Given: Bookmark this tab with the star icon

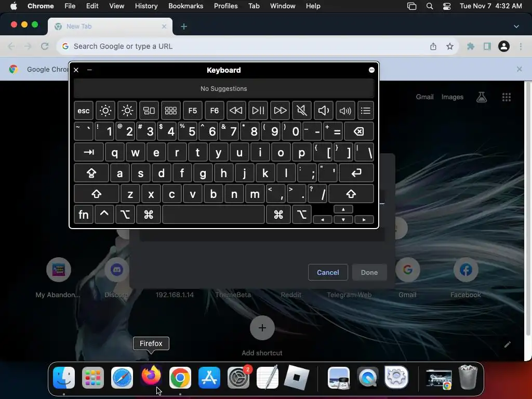Looking at the screenshot, I should coord(450,46).
